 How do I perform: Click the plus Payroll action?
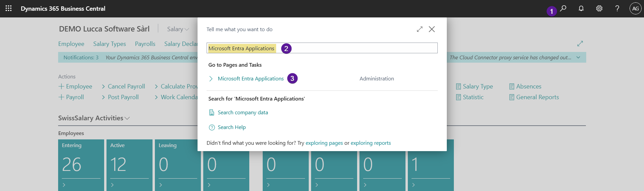71,97
